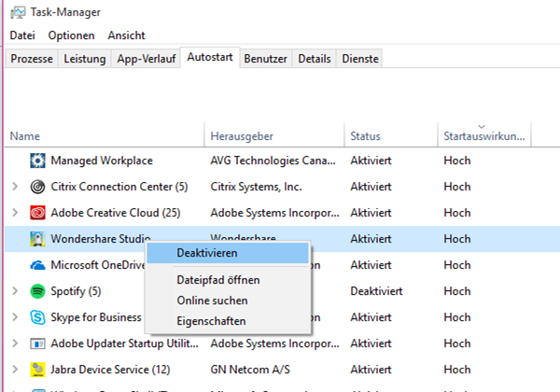Click the Hoch impact of Citrix Connection Center
This screenshot has height=392, width=560.
click(x=457, y=187)
